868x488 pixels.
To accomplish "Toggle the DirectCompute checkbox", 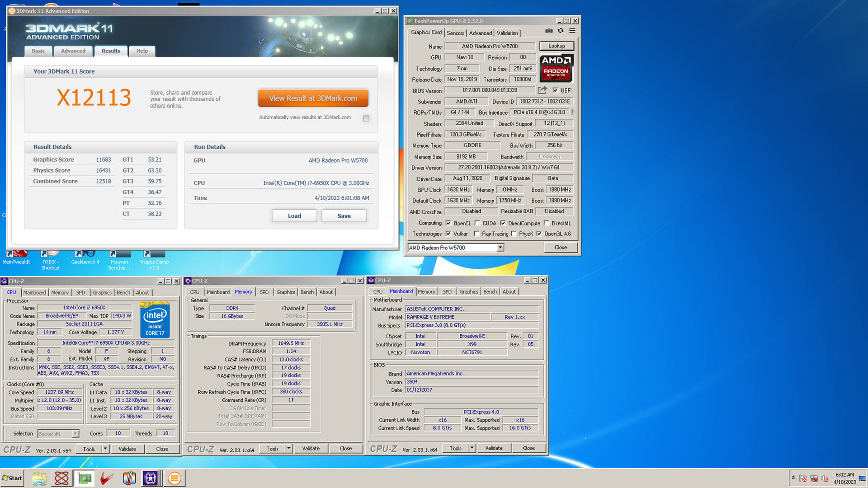I will click(x=503, y=223).
